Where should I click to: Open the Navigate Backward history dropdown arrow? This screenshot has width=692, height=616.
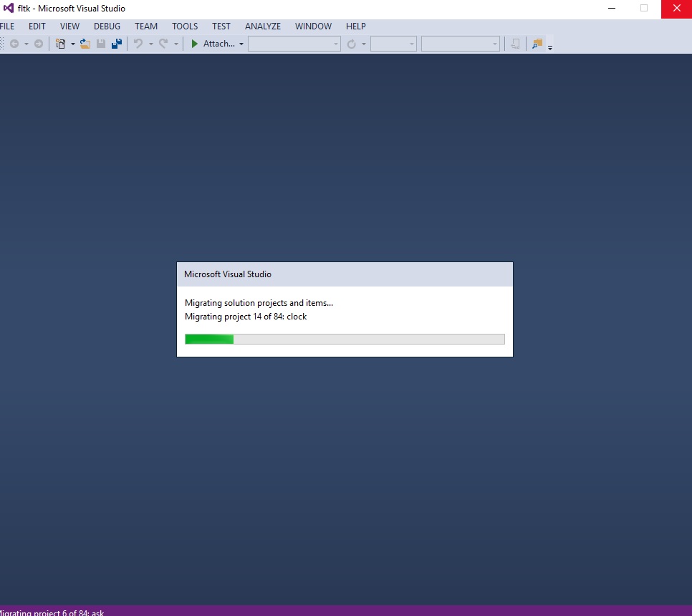26,44
